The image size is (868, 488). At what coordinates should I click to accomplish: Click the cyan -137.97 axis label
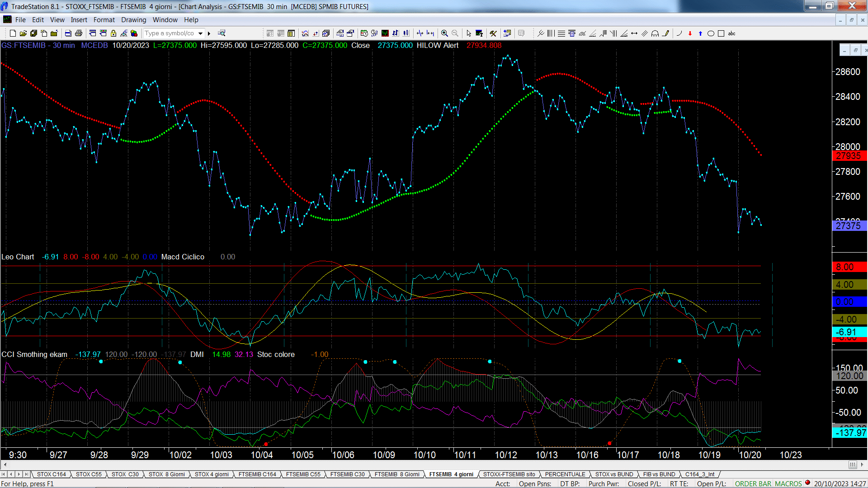849,432
